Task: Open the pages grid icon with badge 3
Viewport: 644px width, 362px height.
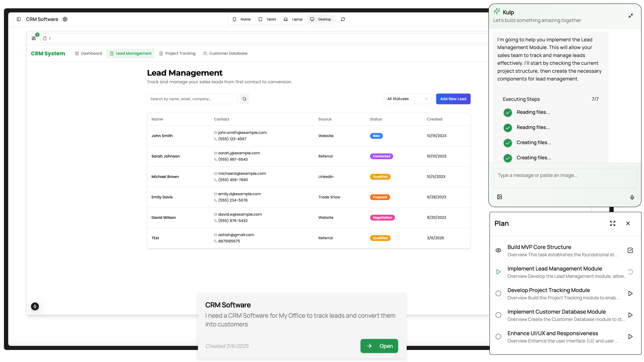Action: [x=34, y=38]
